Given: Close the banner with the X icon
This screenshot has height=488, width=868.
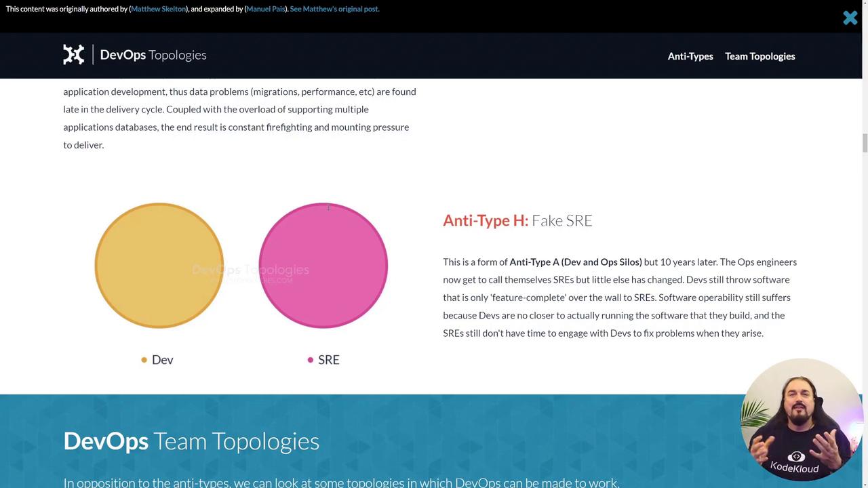Looking at the screenshot, I should pyautogui.click(x=850, y=18).
